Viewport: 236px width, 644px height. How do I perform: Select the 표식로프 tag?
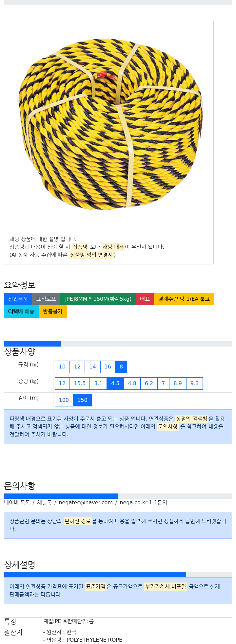(x=46, y=299)
